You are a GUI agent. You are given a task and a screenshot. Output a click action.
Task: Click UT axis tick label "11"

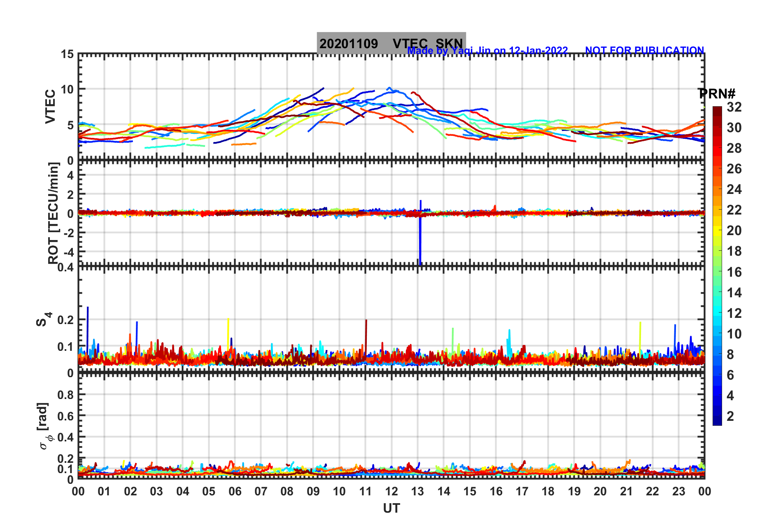tap(365, 491)
